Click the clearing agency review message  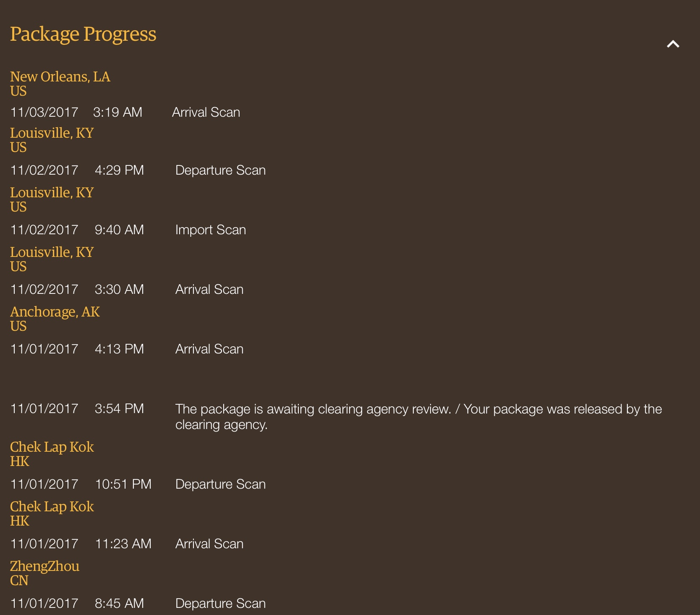tap(418, 417)
